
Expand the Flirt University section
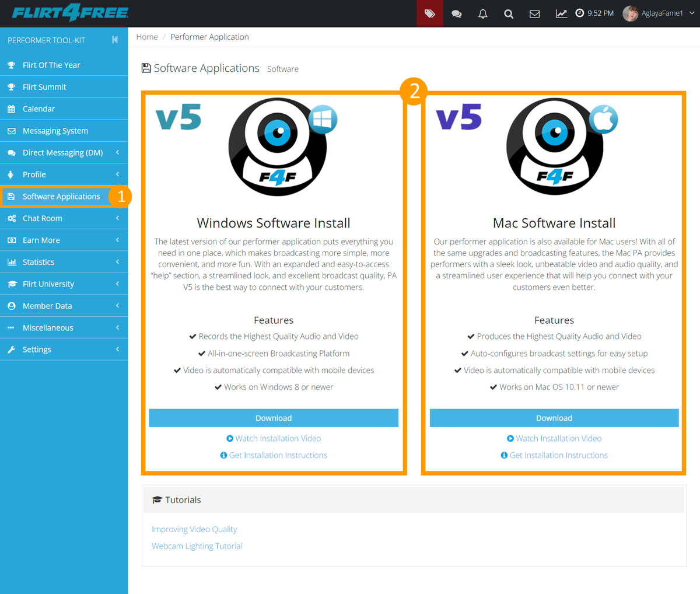click(63, 284)
